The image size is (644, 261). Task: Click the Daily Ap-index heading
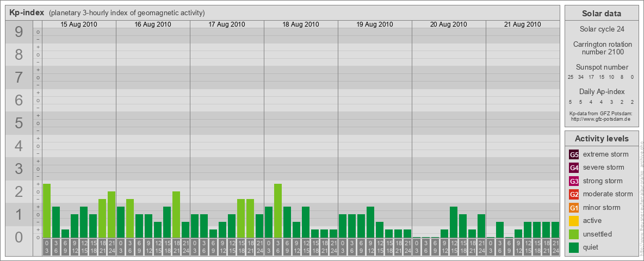(602, 91)
